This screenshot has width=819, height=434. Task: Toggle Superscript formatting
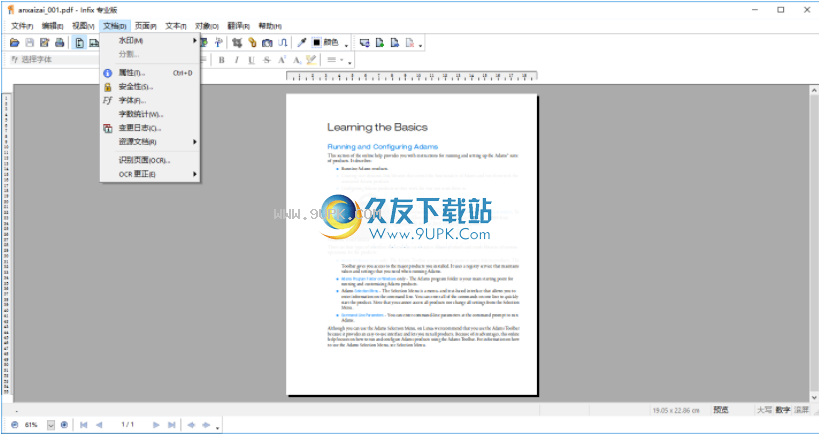(x=282, y=60)
